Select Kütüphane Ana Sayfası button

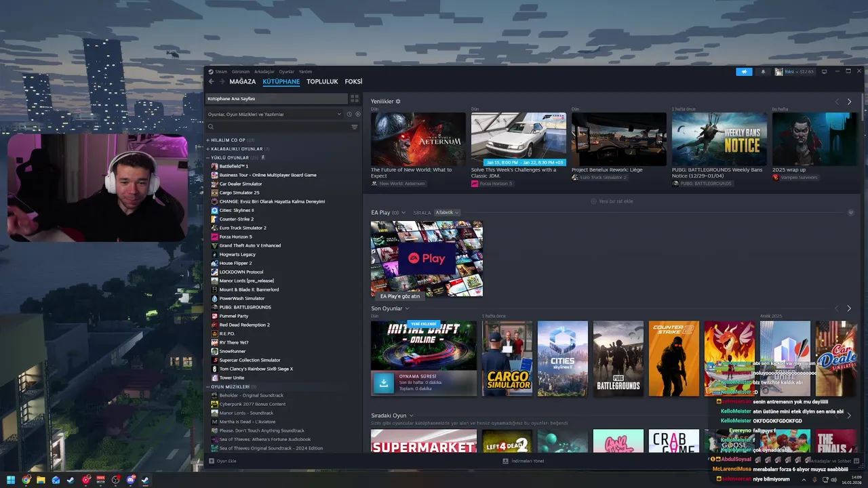[x=277, y=98]
